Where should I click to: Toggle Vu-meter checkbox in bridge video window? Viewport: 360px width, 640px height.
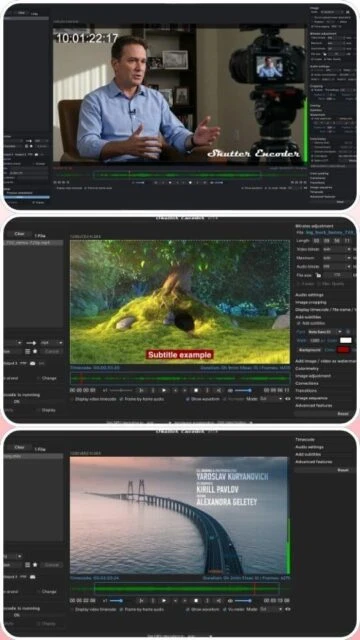(x=224, y=609)
